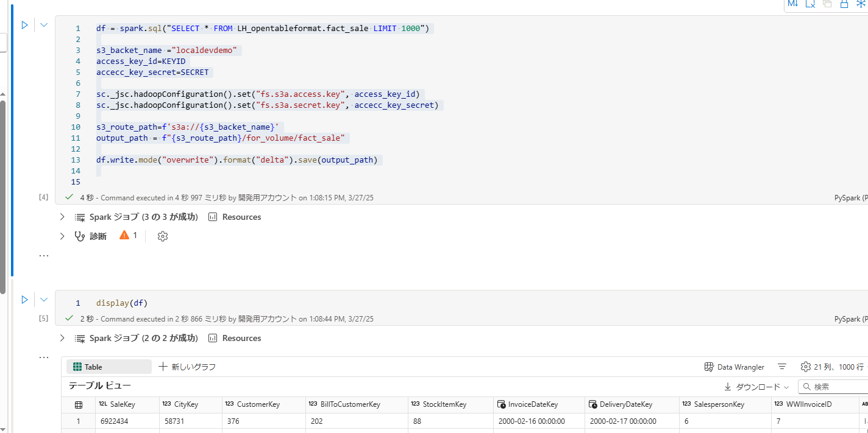The height and width of the screenshot is (433, 868).
Task: Open diagnostics settings gear icon
Action: click(x=162, y=236)
